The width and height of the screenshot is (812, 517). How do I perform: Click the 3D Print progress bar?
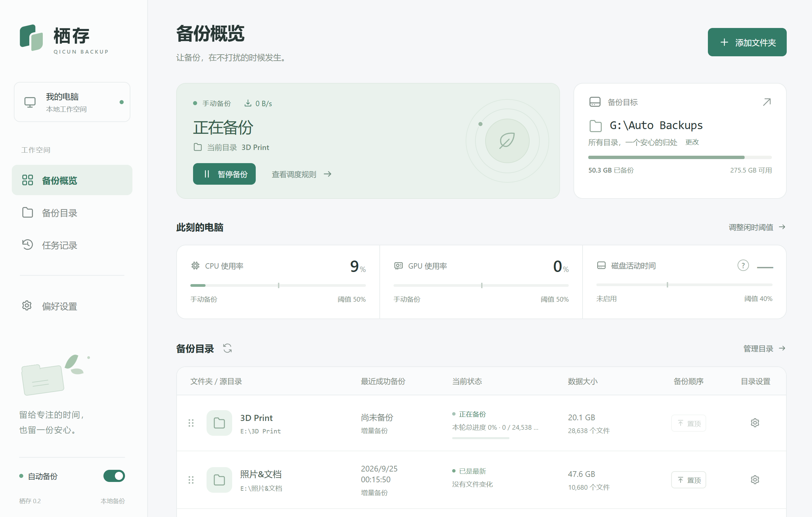[480, 438]
